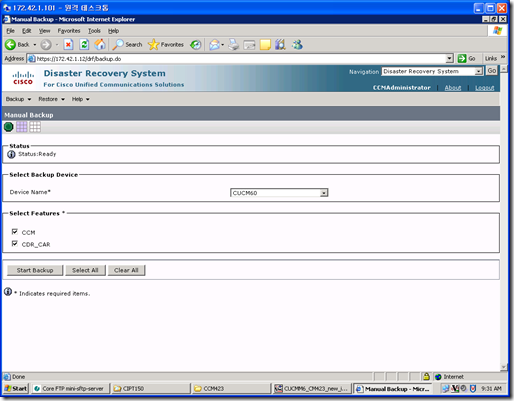Click the green Start Backup round icon
Screen dimensions: 514x401
[9, 127]
